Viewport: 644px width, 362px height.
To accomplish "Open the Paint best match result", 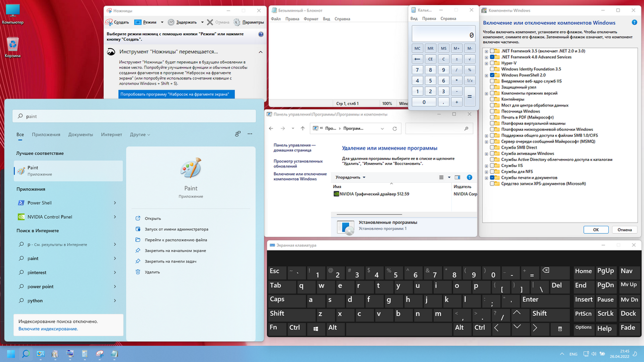I will (x=68, y=171).
